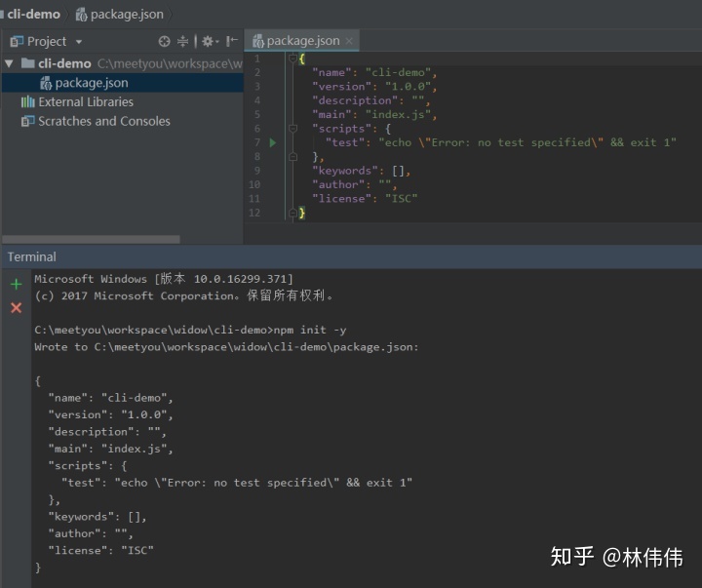Click the "description" key in the editor
The image size is (702, 588).
356,100
